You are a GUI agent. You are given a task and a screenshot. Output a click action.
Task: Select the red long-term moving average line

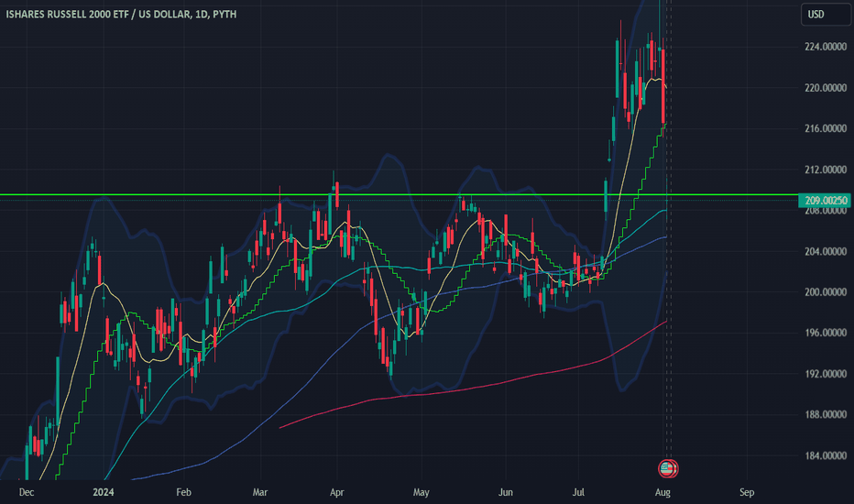click(474, 387)
